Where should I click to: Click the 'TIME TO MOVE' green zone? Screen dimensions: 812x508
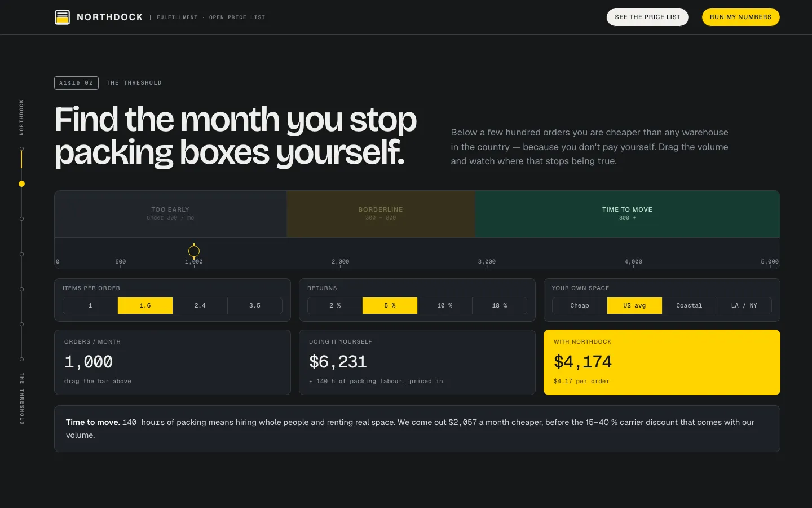(628, 214)
